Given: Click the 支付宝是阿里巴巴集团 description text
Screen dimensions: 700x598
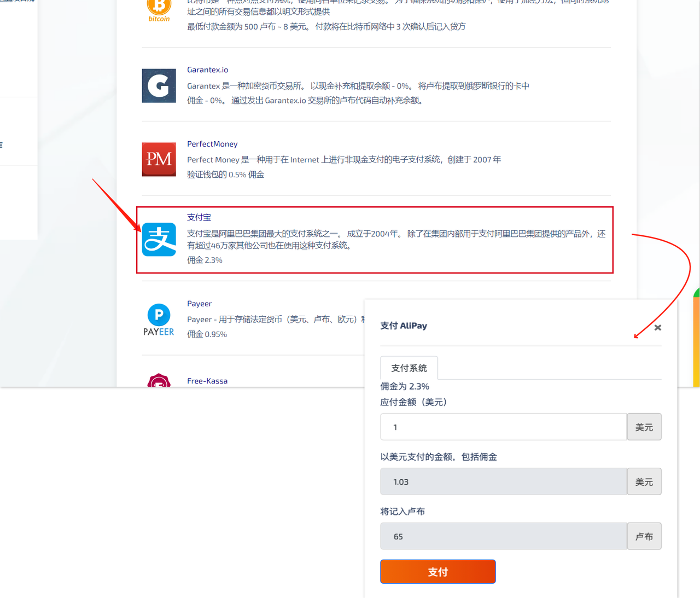Looking at the screenshot, I should 396,240.
